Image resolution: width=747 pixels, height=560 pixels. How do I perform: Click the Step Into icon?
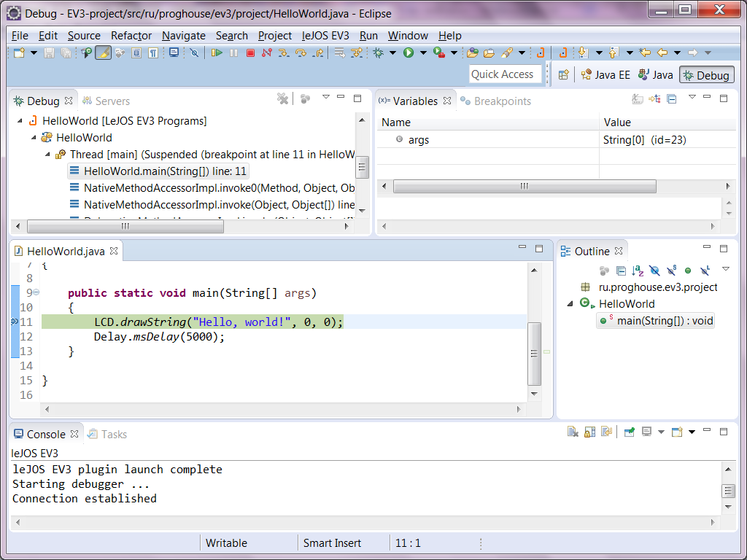(x=284, y=52)
